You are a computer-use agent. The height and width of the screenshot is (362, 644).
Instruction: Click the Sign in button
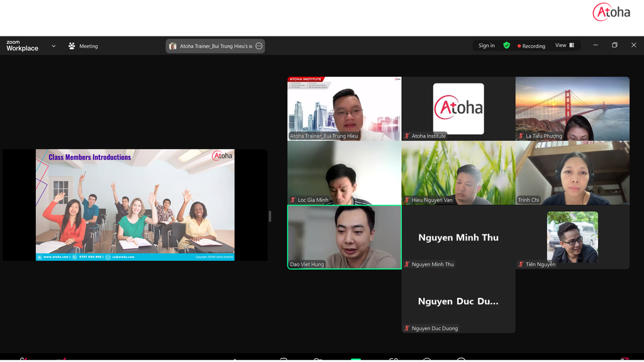(486, 46)
